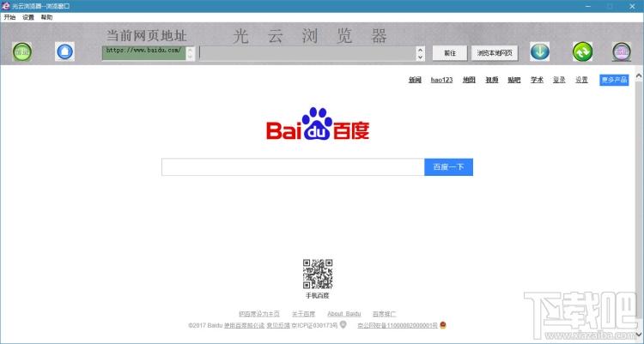Click the 百度推广 link

pos(385,314)
